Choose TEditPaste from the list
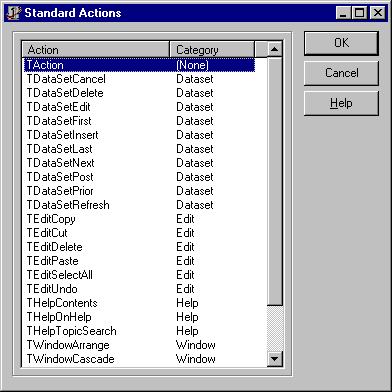 click(x=139, y=261)
